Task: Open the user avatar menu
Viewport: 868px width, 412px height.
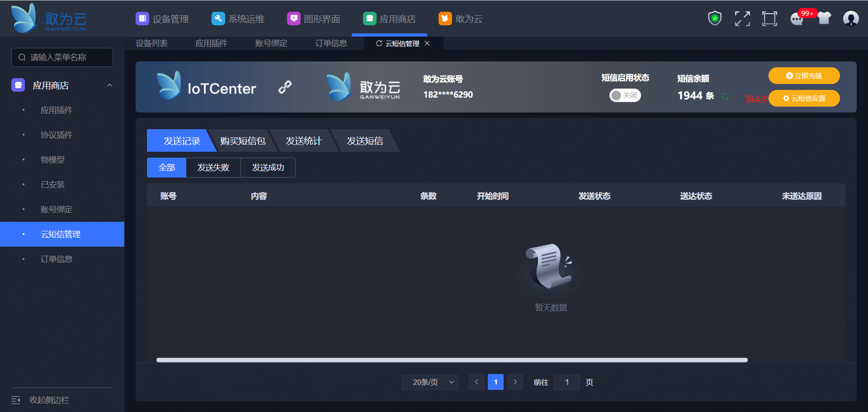Action: [851, 19]
